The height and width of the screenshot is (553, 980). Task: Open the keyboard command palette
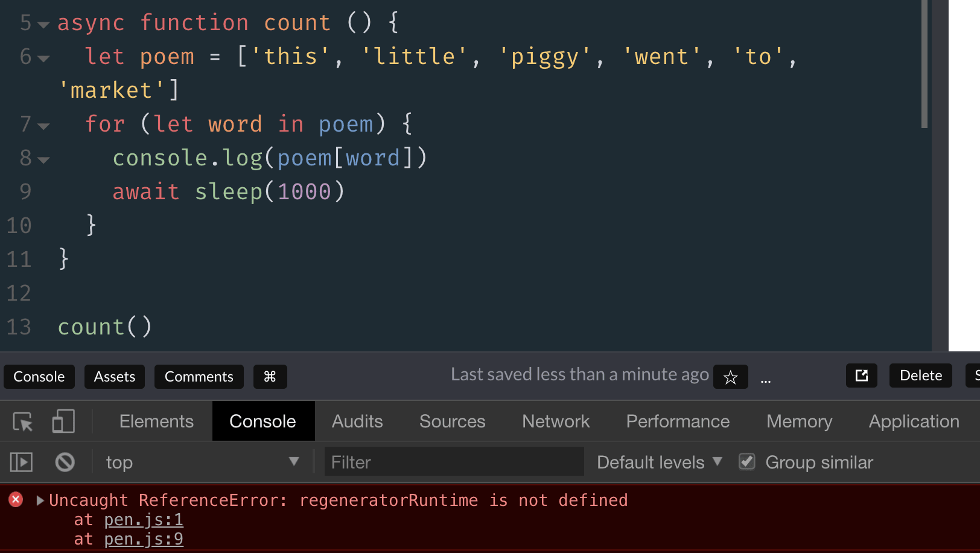click(270, 376)
